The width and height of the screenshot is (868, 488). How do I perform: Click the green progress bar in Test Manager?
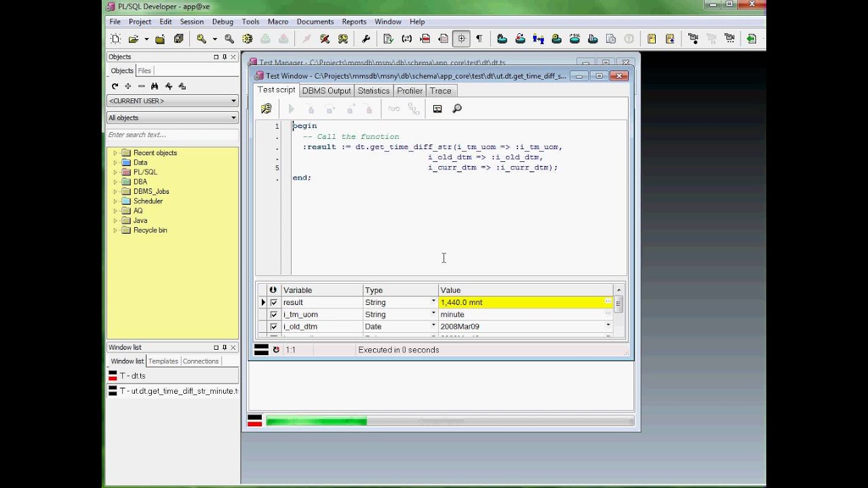coord(316,422)
